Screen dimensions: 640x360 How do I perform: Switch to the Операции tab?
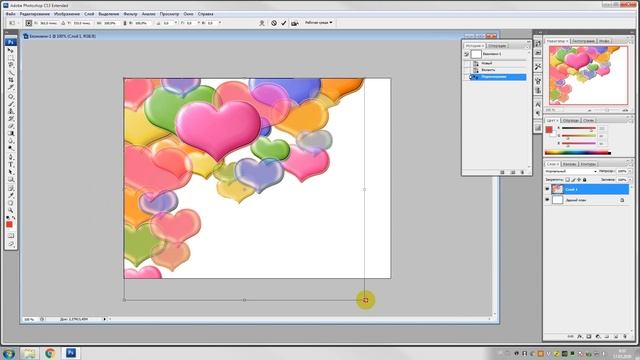497,46
